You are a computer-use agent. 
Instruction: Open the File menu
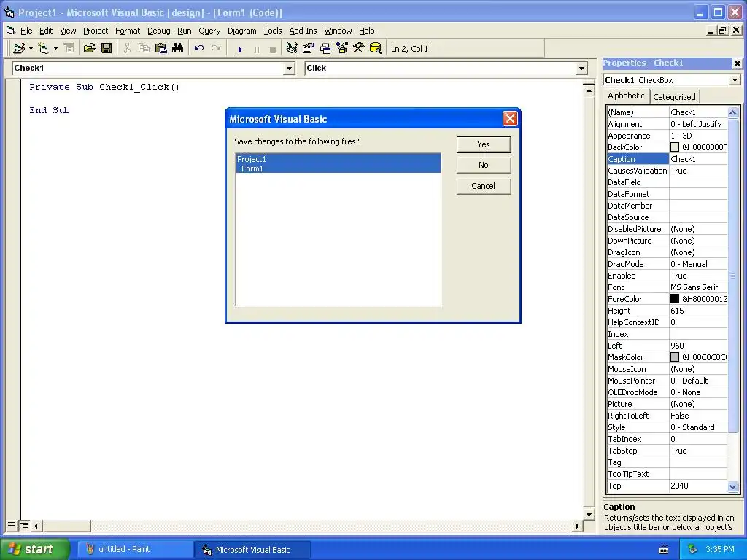click(x=26, y=31)
